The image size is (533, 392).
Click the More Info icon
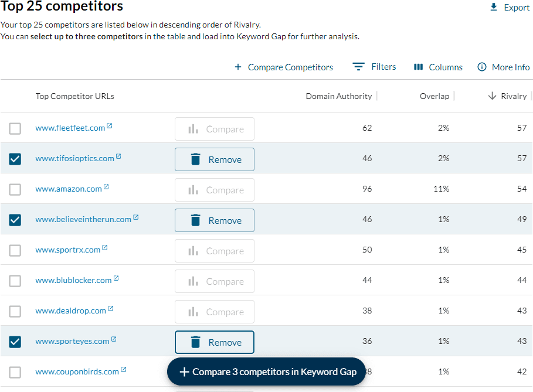point(482,67)
